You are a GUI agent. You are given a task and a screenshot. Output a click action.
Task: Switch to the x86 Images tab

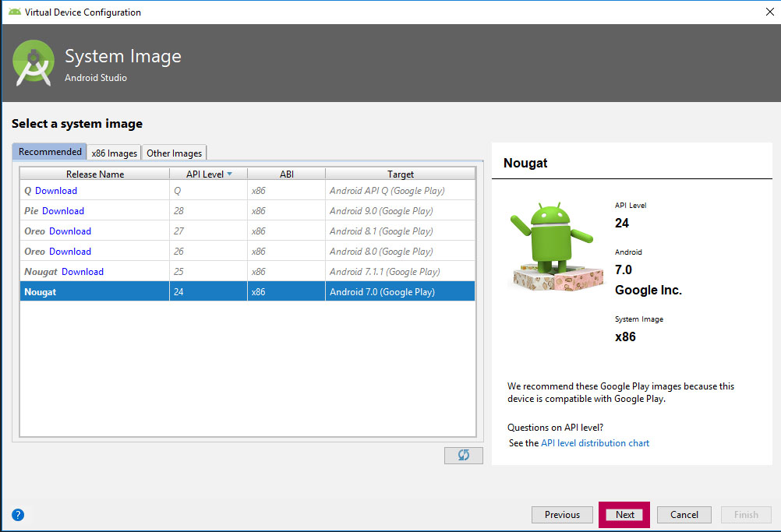(x=114, y=153)
